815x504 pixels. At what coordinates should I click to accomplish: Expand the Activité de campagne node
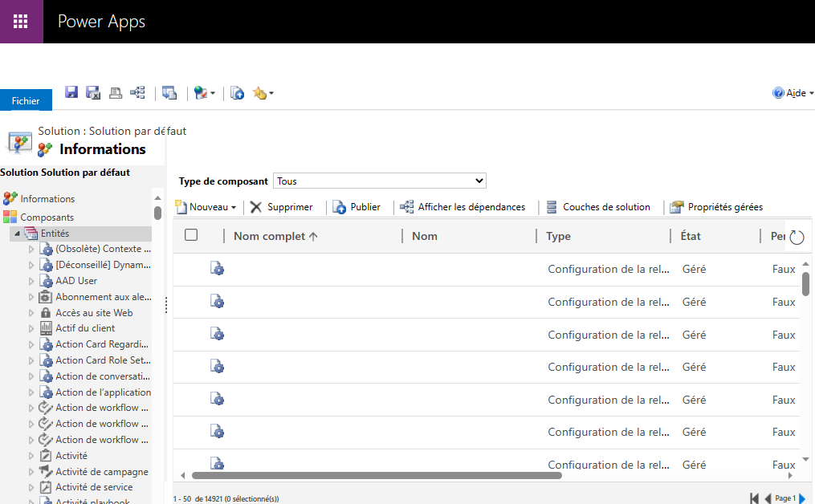tap(31, 472)
